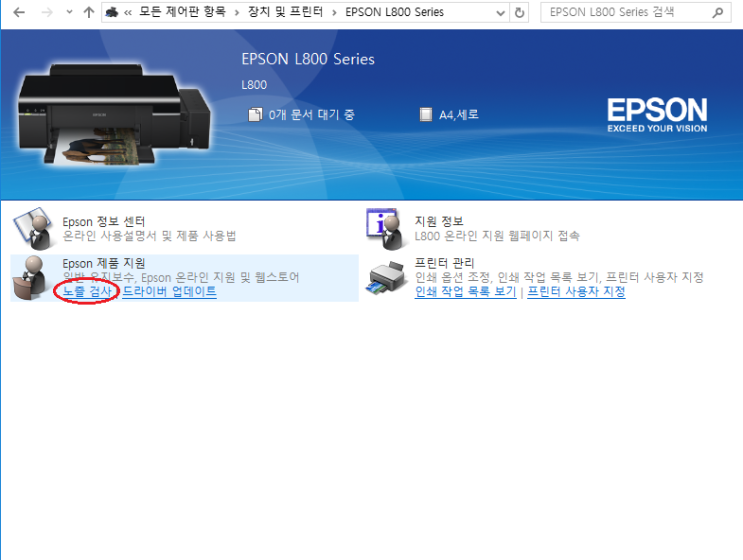Click '온라인 사용설명서 및 제품 사용법' description
The height and width of the screenshot is (560, 743).
point(149,236)
